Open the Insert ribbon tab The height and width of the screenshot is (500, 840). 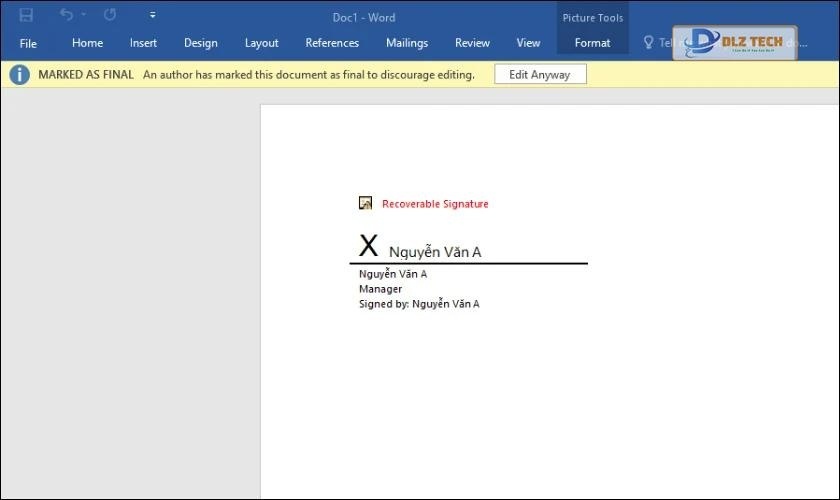(143, 43)
